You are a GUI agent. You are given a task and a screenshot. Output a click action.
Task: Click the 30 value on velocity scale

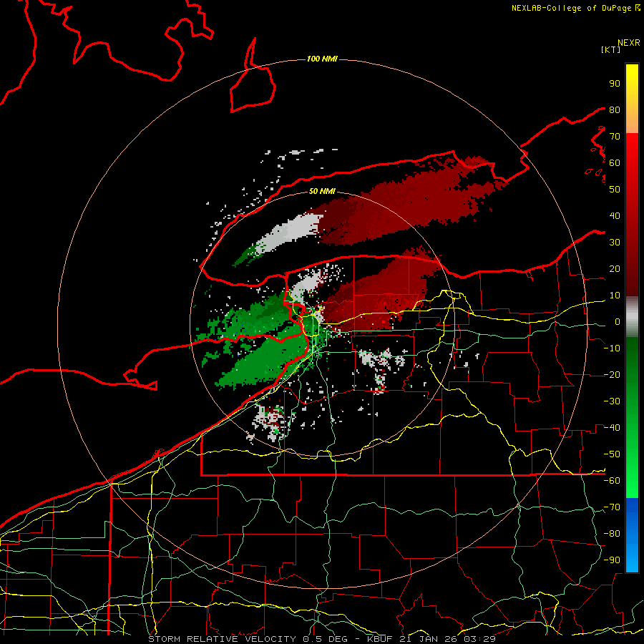tap(615, 243)
